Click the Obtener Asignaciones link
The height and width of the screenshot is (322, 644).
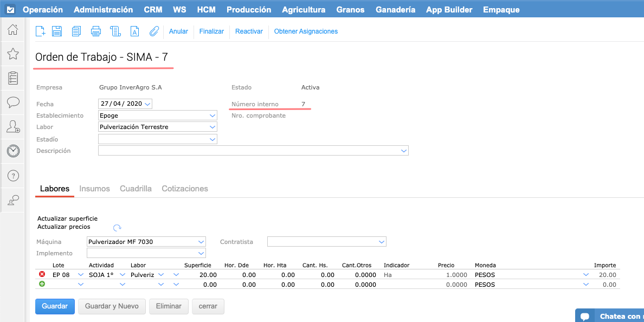306,31
